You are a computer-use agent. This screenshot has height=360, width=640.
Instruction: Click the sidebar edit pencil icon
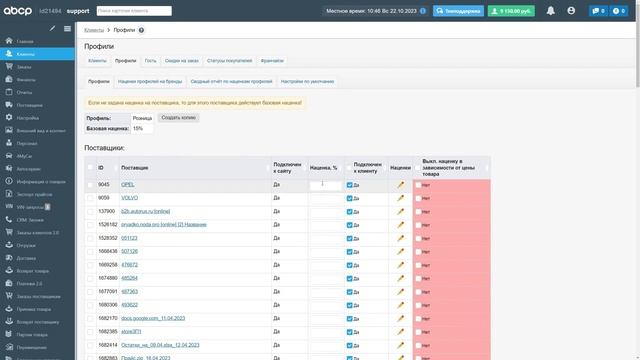(52, 29)
